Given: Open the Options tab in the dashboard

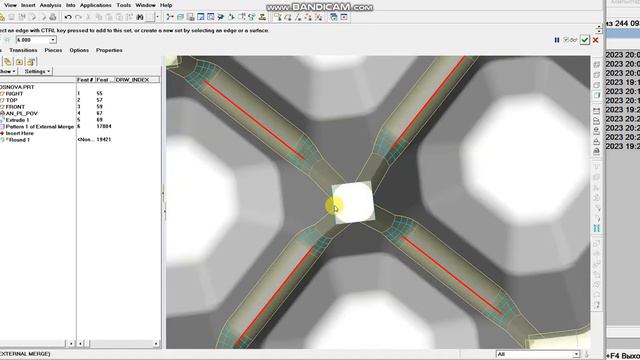Looking at the screenshot, I should [x=79, y=50].
